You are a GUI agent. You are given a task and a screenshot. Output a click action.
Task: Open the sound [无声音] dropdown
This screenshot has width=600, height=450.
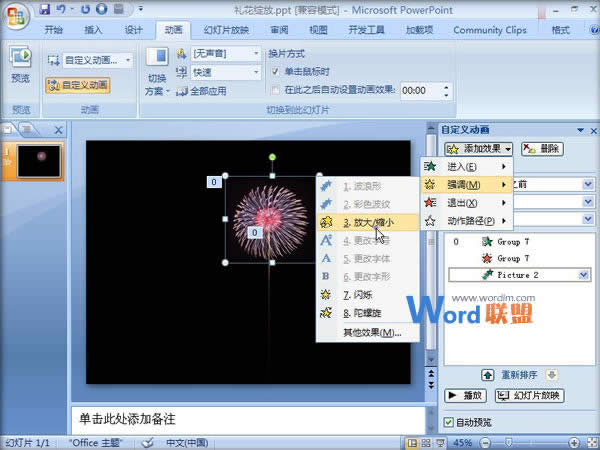coord(256,53)
